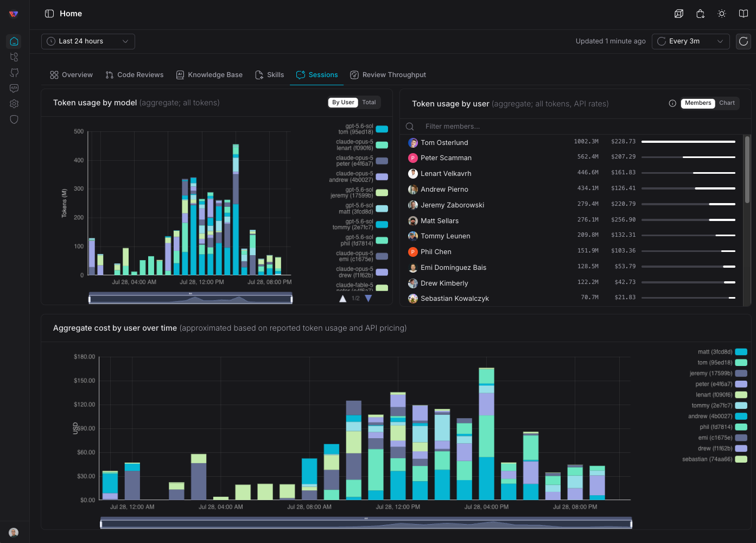The width and height of the screenshot is (756, 543).
Task: Open the Last 24 hours dropdown
Action: [x=88, y=41]
